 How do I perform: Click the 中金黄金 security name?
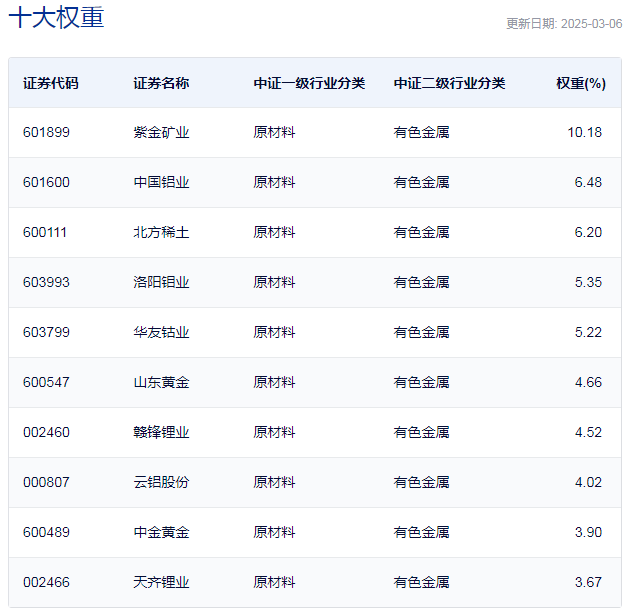[161, 532]
